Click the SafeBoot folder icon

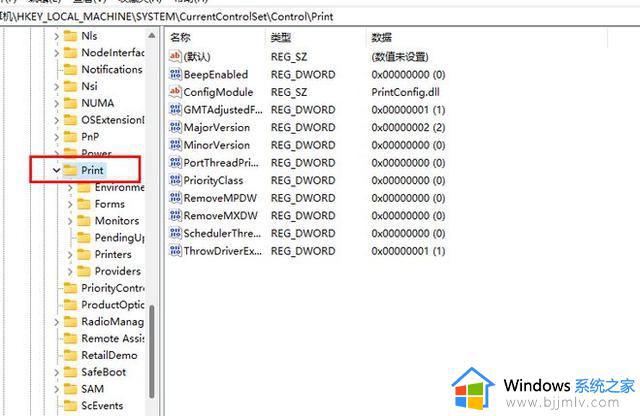click(x=70, y=372)
